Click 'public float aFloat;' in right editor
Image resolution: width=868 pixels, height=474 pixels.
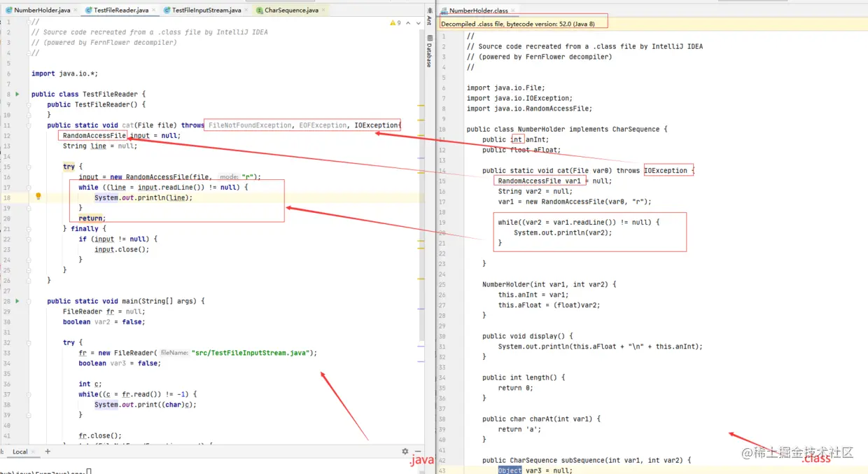click(521, 150)
